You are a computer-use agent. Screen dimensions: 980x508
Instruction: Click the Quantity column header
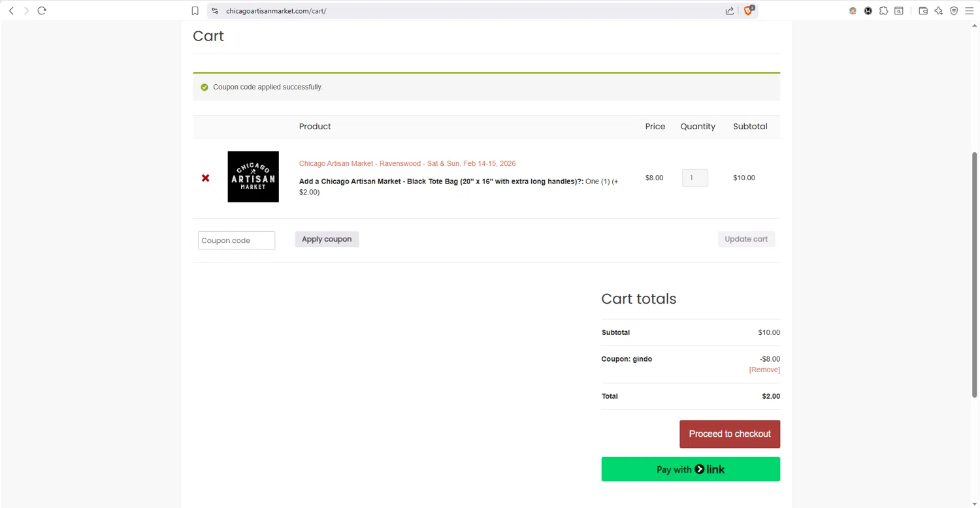pyautogui.click(x=698, y=126)
